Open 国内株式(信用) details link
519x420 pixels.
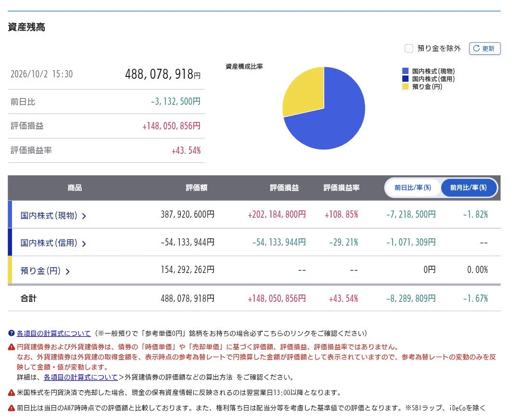pyautogui.click(x=49, y=243)
